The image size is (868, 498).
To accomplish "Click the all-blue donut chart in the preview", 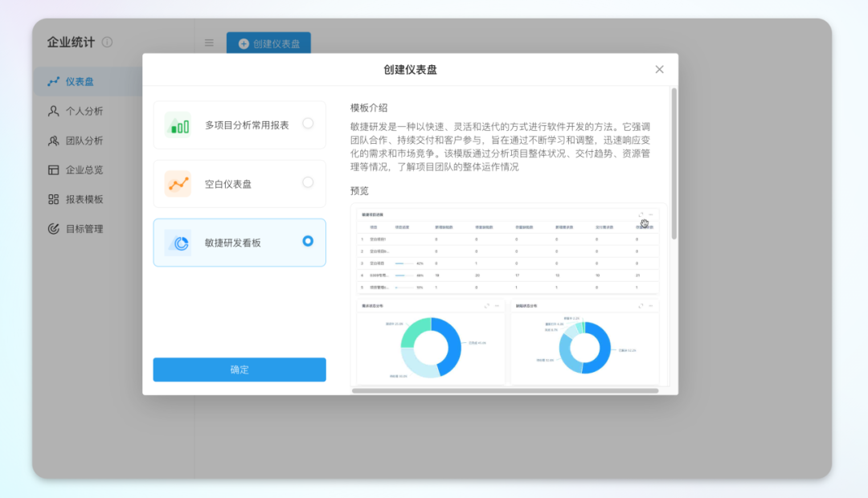I will click(x=584, y=348).
